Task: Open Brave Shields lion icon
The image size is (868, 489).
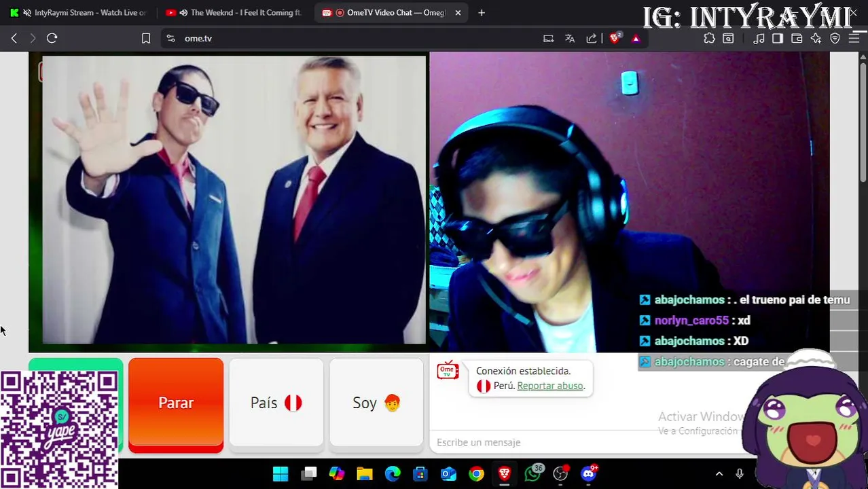Action: pyautogui.click(x=615, y=38)
